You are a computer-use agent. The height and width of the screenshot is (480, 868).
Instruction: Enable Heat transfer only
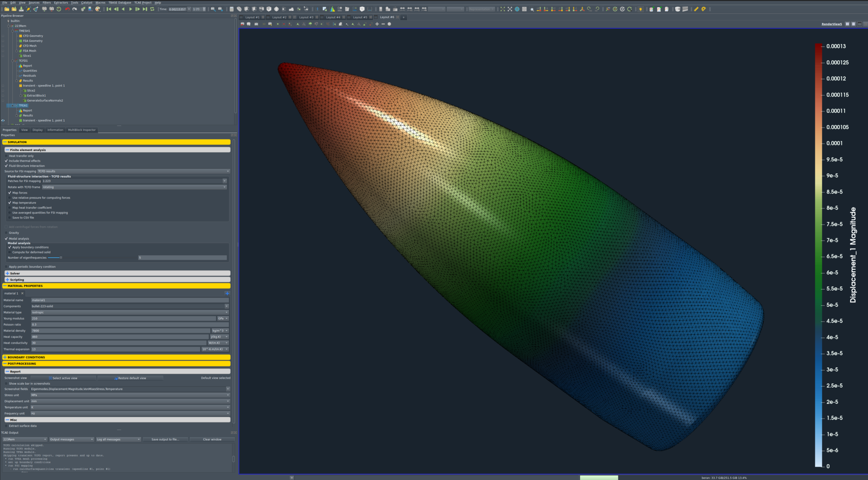point(6,156)
